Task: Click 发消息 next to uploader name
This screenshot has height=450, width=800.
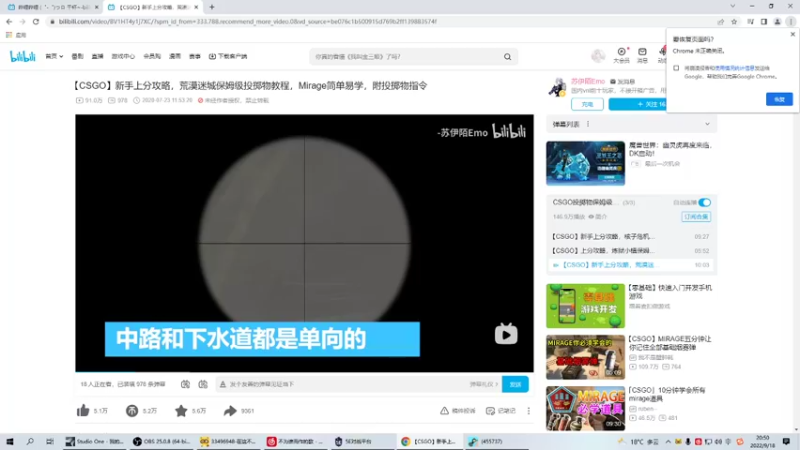Action: (x=622, y=82)
